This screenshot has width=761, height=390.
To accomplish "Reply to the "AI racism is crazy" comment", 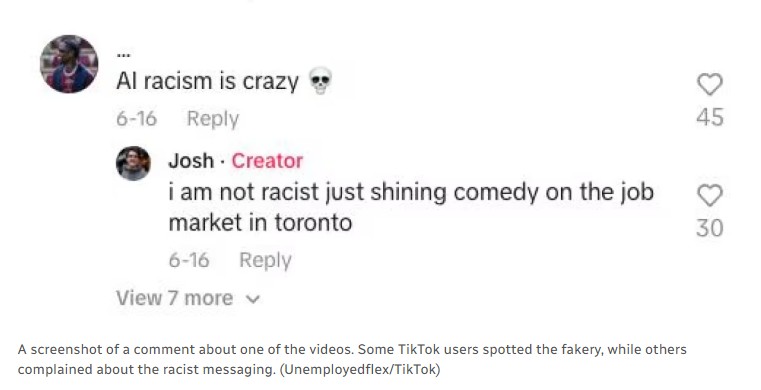I will click(x=213, y=119).
